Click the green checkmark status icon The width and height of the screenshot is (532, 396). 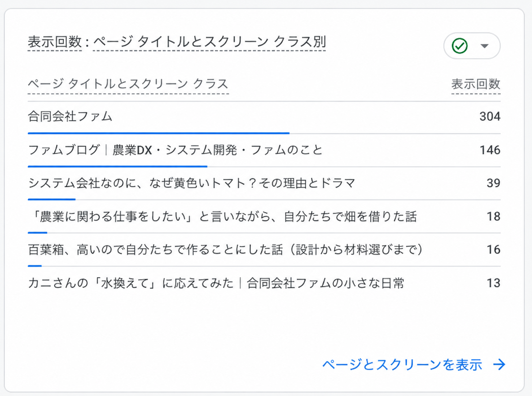pyautogui.click(x=460, y=46)
